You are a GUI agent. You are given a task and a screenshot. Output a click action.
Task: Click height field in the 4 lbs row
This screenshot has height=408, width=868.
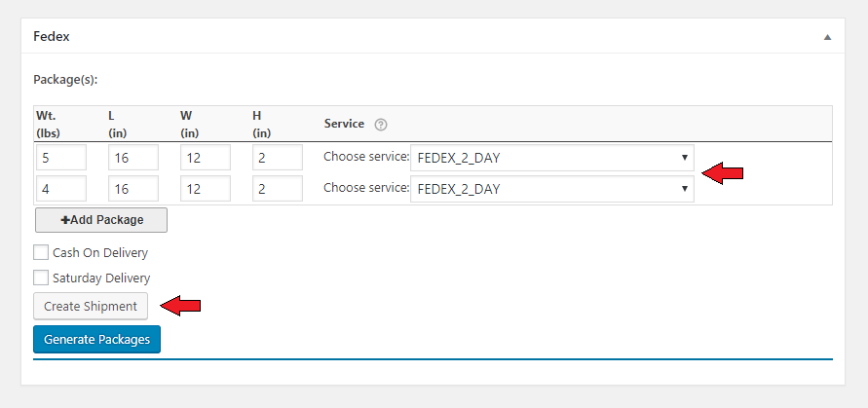(278, 189)
